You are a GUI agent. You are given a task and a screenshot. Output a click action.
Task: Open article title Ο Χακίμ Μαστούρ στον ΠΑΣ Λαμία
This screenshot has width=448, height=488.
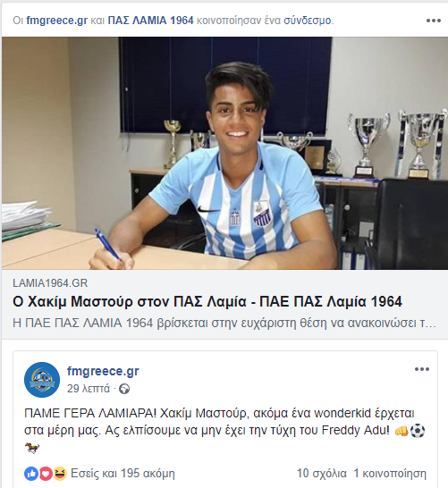pos(207,301)
